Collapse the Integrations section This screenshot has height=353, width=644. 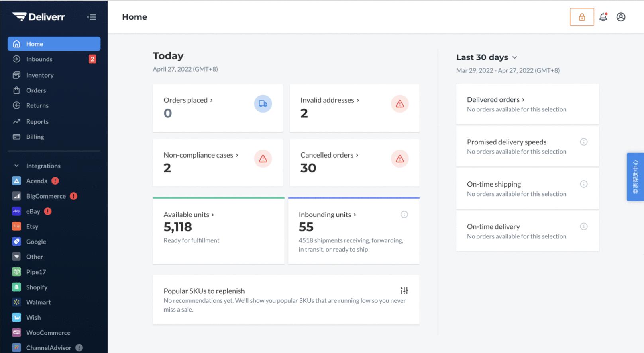16,166
